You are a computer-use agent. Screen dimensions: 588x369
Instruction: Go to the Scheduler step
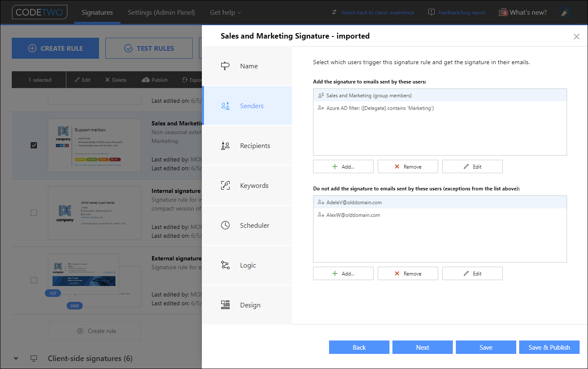(247, 225)
